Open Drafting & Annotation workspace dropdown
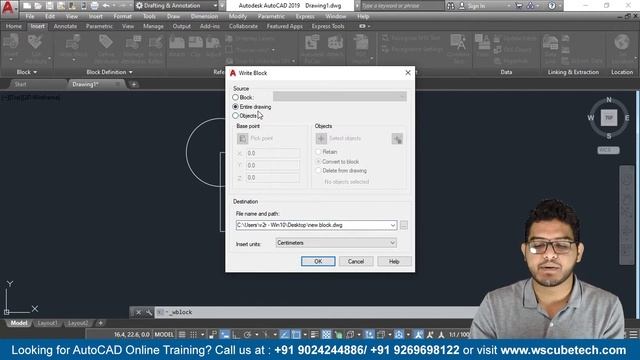The width and height of the screenshot is (640, 360). [x=176, y=6]
